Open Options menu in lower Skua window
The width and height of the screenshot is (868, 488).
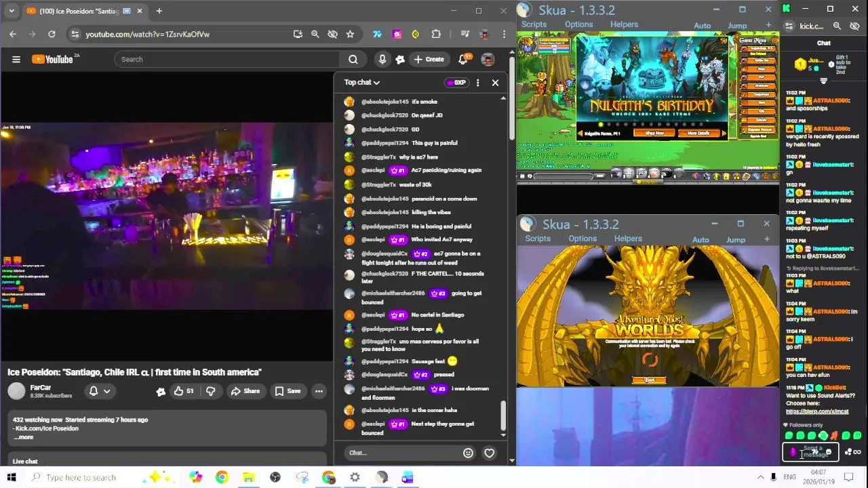pyautogui.click(x=583, y=239)
